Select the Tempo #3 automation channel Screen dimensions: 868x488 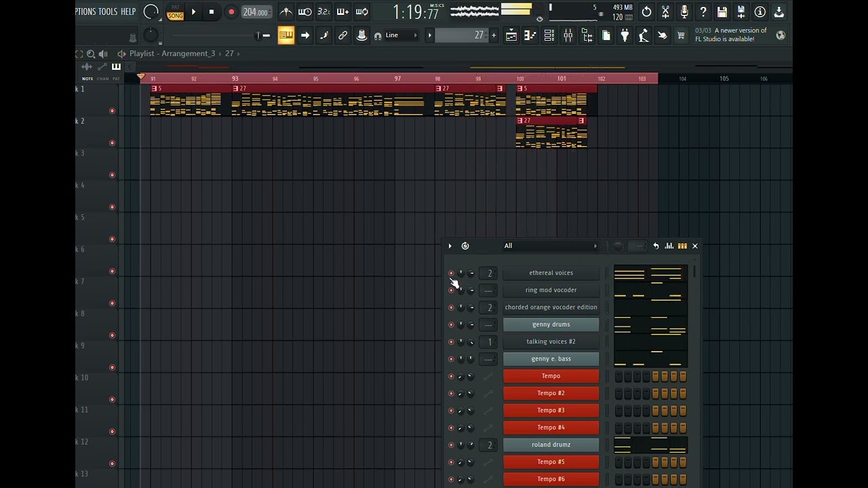pos(551,410)
